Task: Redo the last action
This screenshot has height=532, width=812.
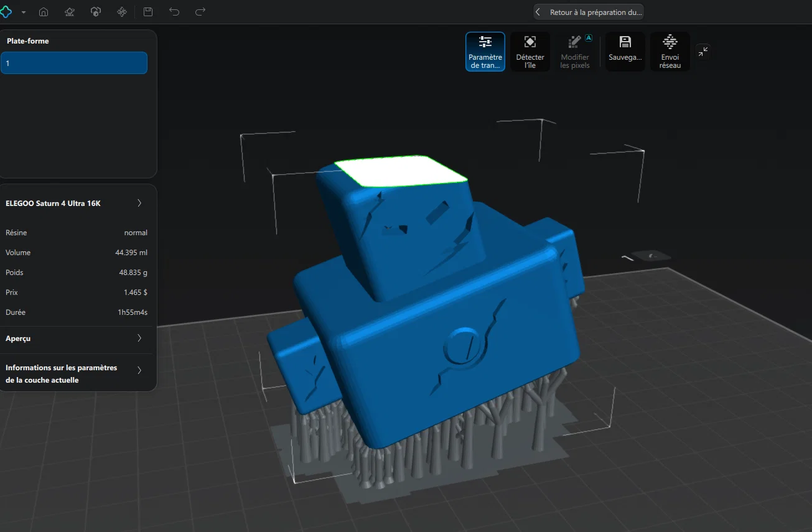Action: click(x=200, y=12)
